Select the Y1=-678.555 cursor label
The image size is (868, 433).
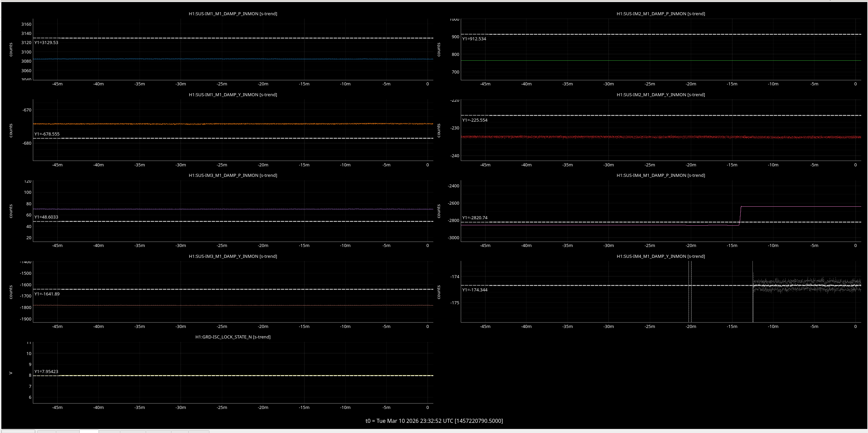click(x=47, y=134)
